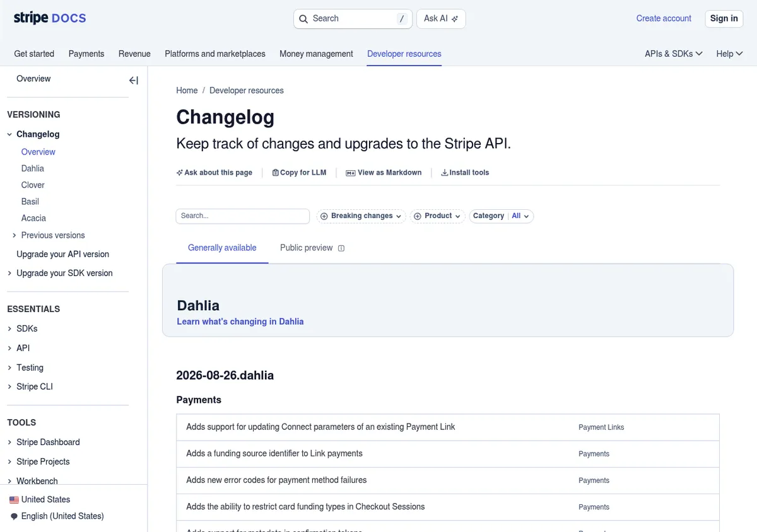Click the slash shortcut key badge
The image size is (757, 532).
pos(402,19)
